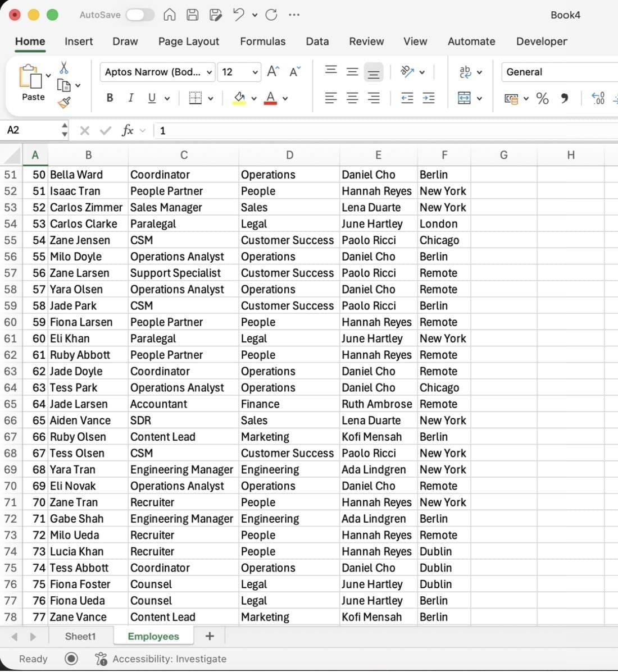
Task: Open the Automate tab
Action: (471, 42)
